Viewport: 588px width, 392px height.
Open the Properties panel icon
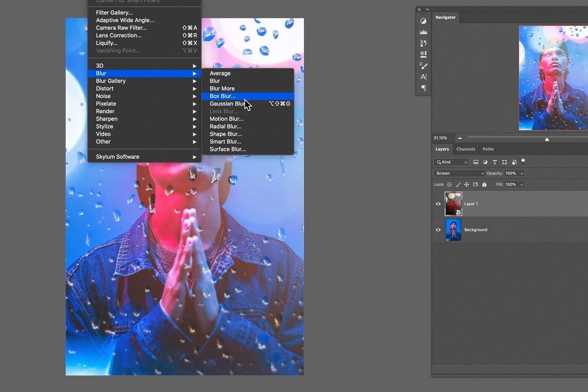pos(423,54)
